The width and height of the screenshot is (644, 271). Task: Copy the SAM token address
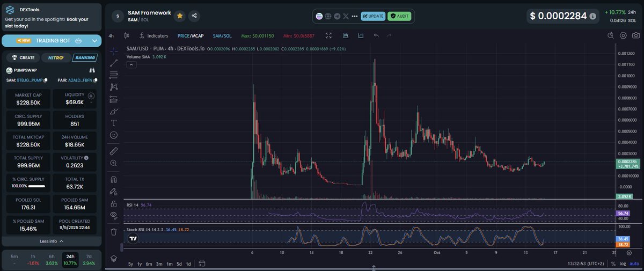[x=46, y=80]
